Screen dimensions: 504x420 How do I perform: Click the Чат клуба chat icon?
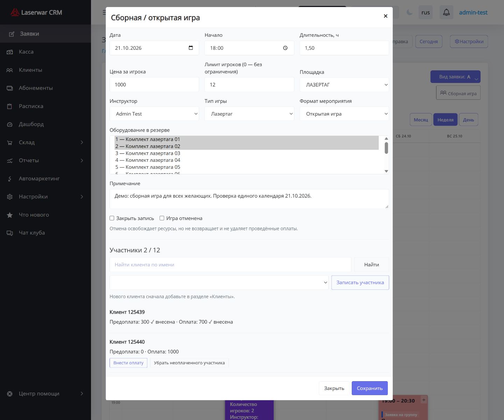(x=10, y=233)
